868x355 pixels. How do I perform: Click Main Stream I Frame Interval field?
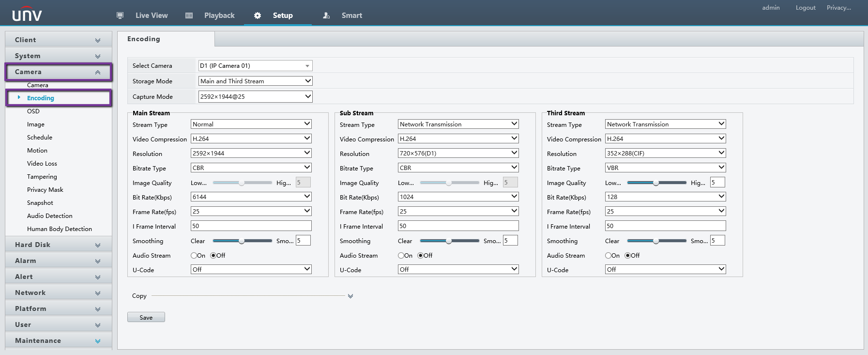click(x=251, y=226)
